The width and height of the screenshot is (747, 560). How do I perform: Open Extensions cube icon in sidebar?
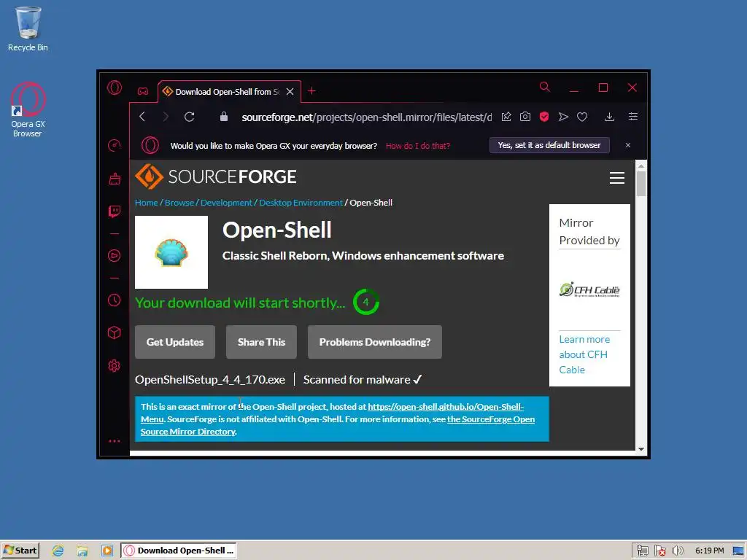pos(115,332)
